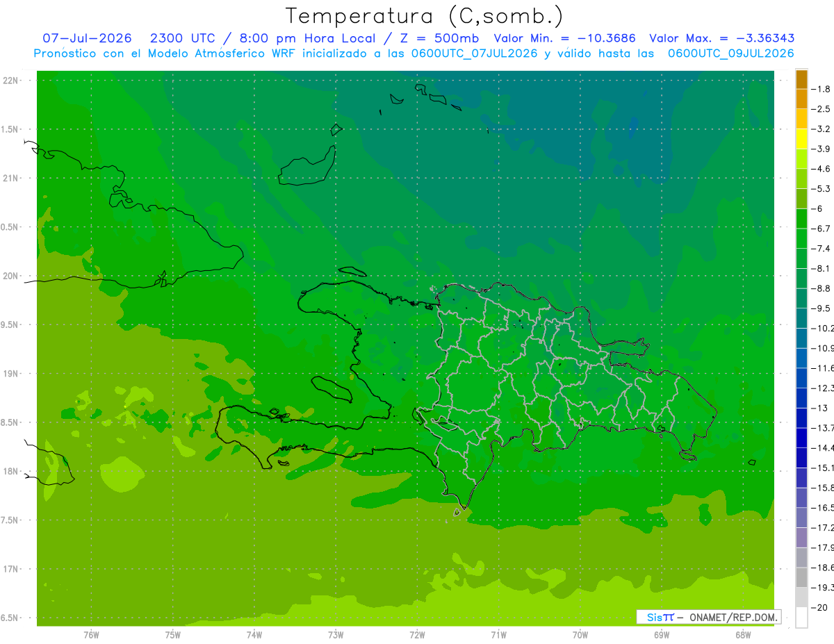Click the '22N' latitude label
The height and width of the screenshot is (644, 834).
click(10, 81)
